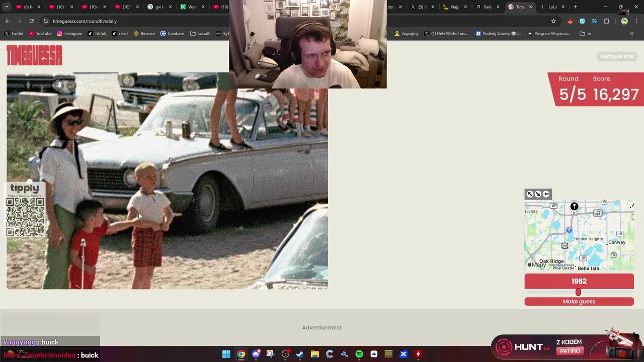Open the MetaMask fox extension
Image resolution: width=644 pixels, height=362 pixels.
570,21
